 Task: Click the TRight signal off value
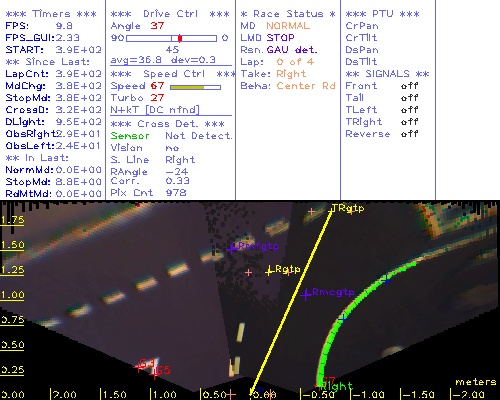[x=409, y=122]
